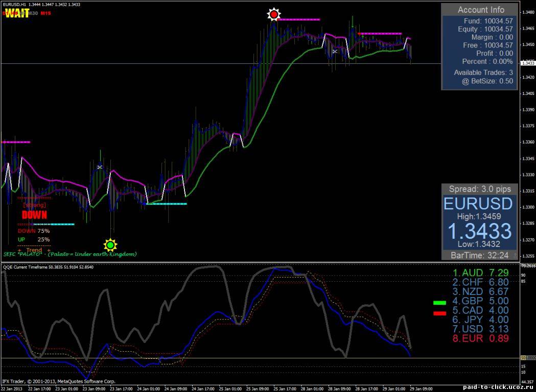Click the 29 Jan 01:00 time label
This screenshot has height=392, width=536.
coord(395,389)
